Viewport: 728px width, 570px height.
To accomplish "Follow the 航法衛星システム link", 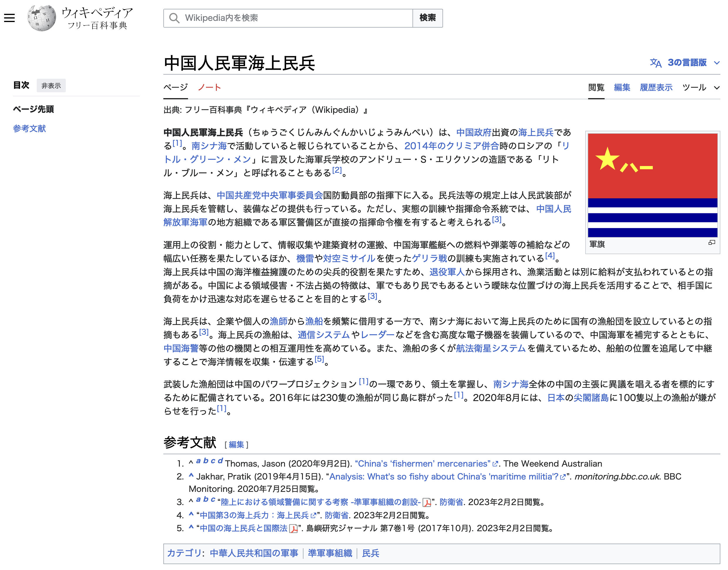I will click(491, 348).
